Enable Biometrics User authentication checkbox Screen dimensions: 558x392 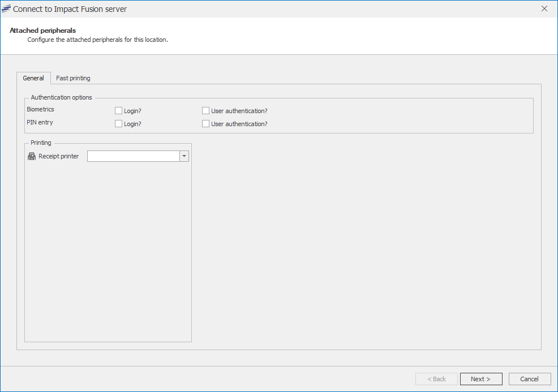tap(205, 111)
